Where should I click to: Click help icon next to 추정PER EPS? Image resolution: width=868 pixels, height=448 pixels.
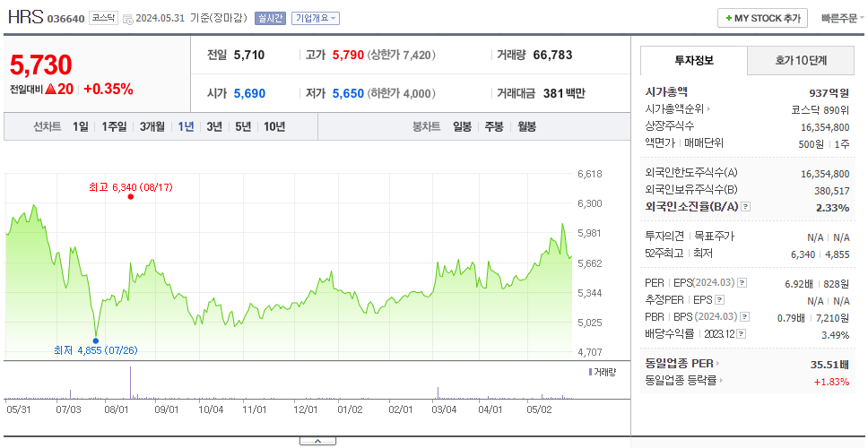pos(720,300)
